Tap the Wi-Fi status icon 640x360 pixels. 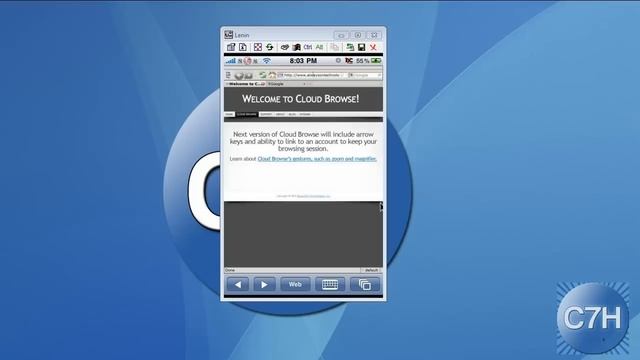click(x=267, y=61)
